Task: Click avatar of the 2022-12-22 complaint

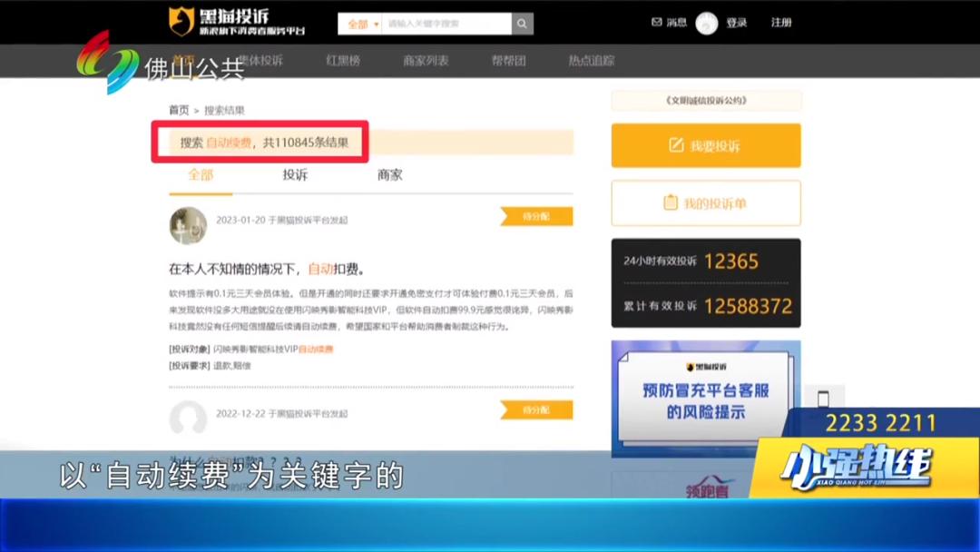Action: [188, 418]
